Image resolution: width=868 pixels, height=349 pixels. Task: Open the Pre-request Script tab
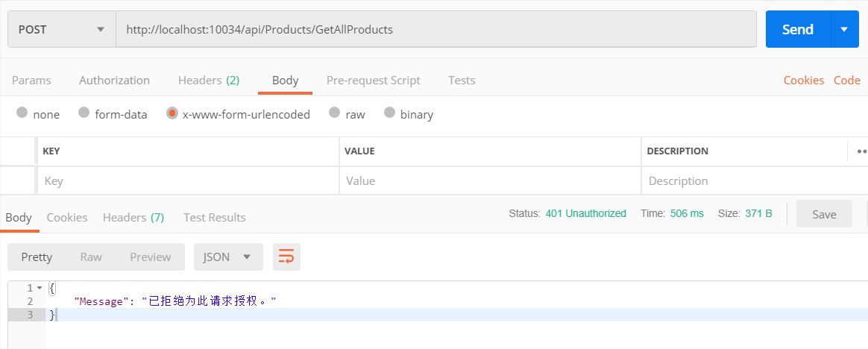[x=373, y=80]
